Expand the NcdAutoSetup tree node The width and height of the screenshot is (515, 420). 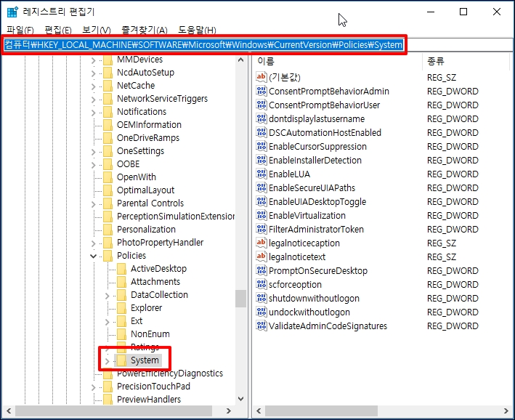93,73
